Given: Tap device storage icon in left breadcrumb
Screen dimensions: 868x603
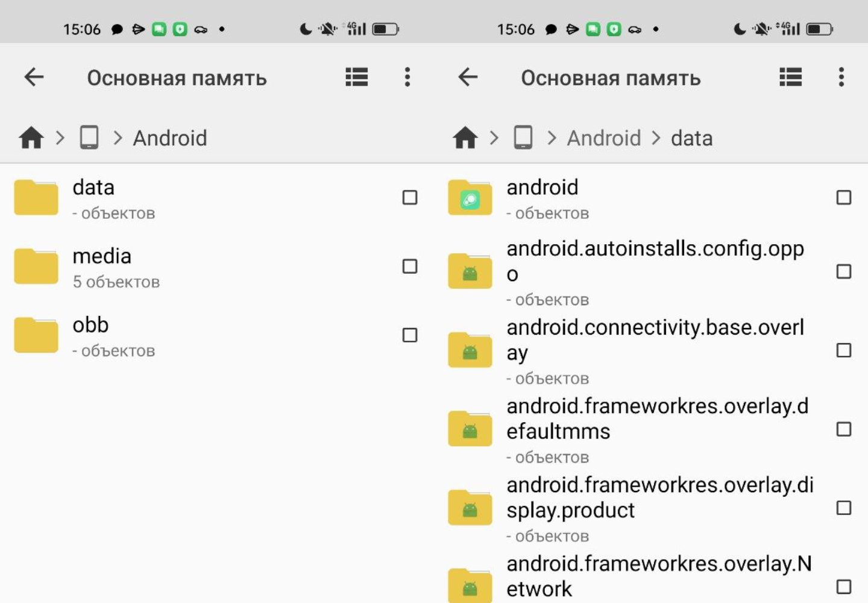Looking at the screenshot, I should pyautogui.click(x=89, y=137).
